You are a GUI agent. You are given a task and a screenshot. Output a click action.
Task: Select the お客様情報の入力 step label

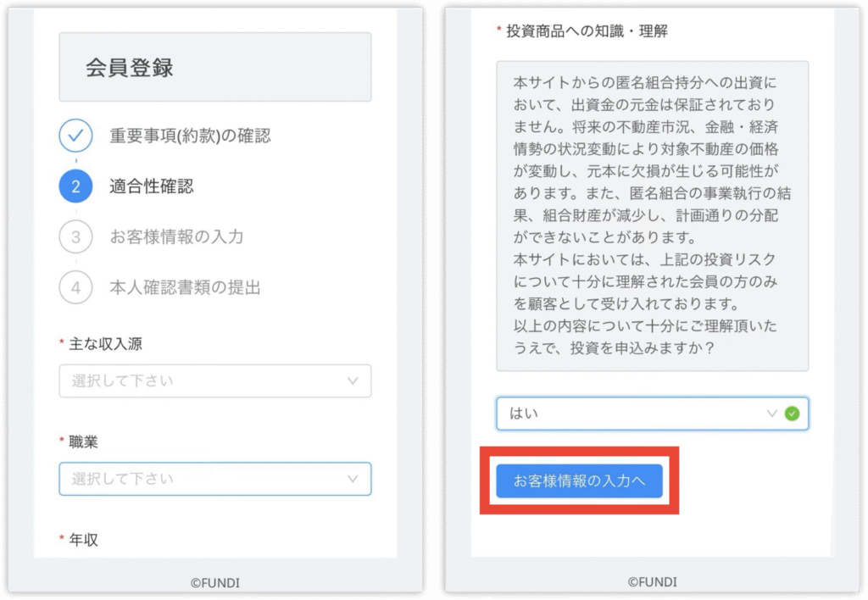(x=176, y=237)
